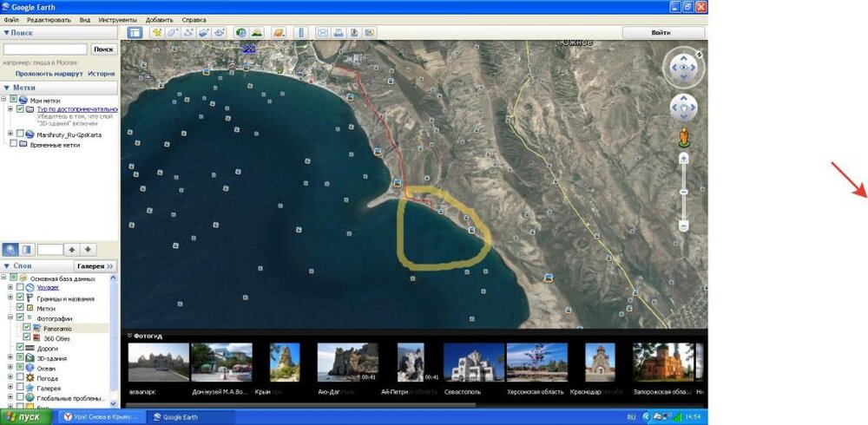Image resolution: width=868 pixels, height=425 pixels.
Task: Add a path with the toolbar tool
Action: (188, 33)
